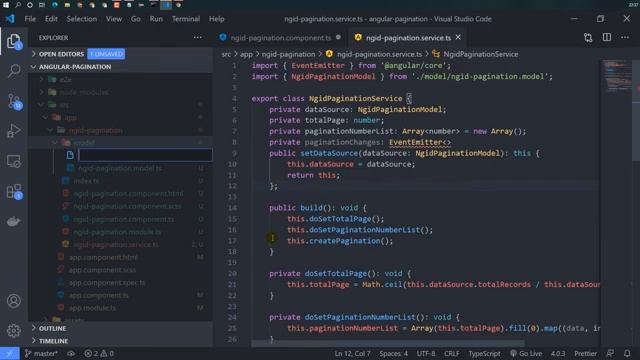Open the Run menu

click(x=156, y=19)
